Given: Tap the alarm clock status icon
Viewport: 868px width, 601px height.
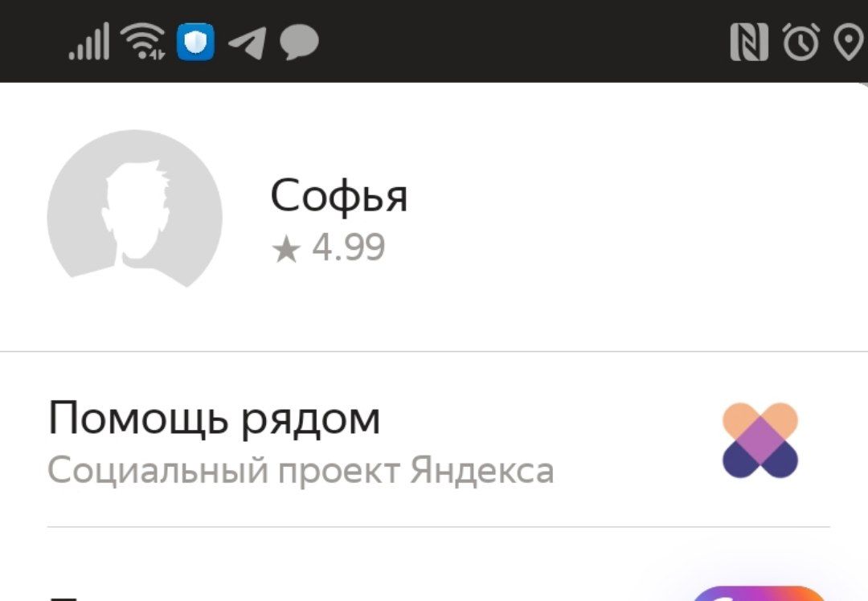Looking at the screenshot, I should pyautogui.click(x=800, y=42).
